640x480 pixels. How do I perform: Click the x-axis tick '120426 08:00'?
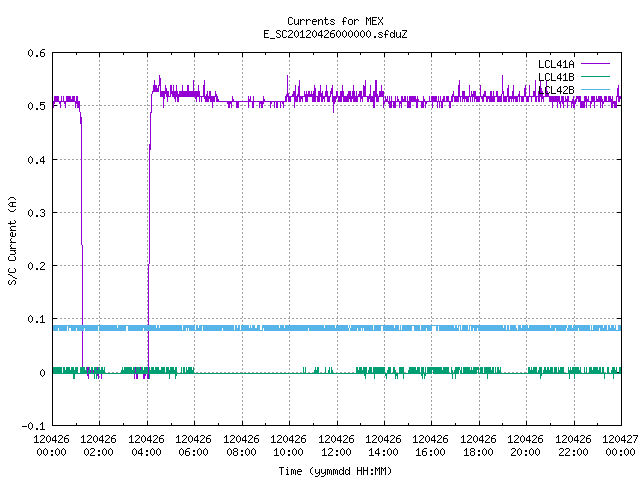coord(241,446)
